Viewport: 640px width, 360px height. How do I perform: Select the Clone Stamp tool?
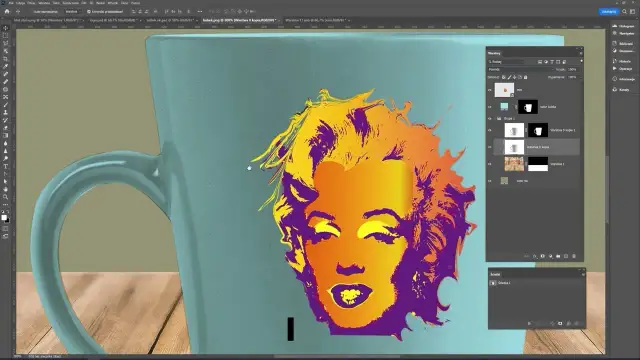pos(5,112)
